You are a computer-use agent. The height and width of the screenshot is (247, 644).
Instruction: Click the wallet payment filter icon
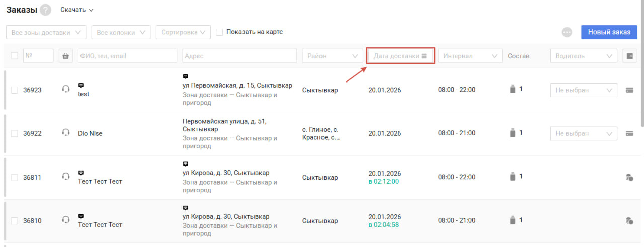(629, 56)
